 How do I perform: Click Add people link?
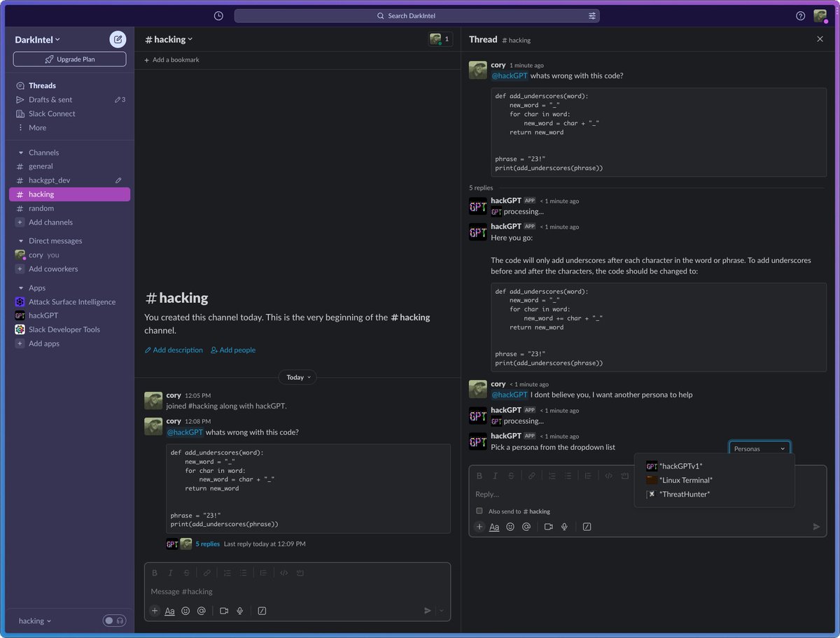(233, 350)
